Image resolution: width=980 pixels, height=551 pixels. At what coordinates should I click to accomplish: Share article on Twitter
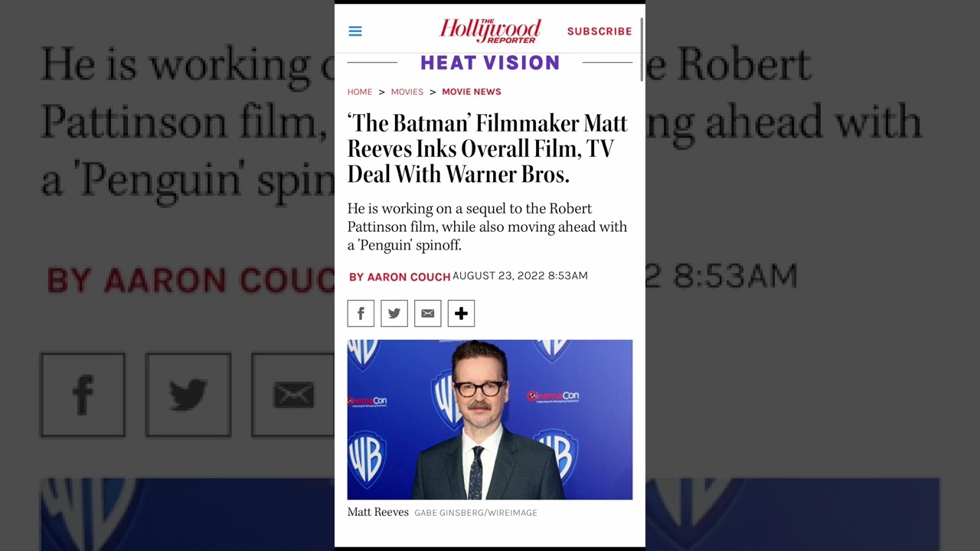point(394,313)
